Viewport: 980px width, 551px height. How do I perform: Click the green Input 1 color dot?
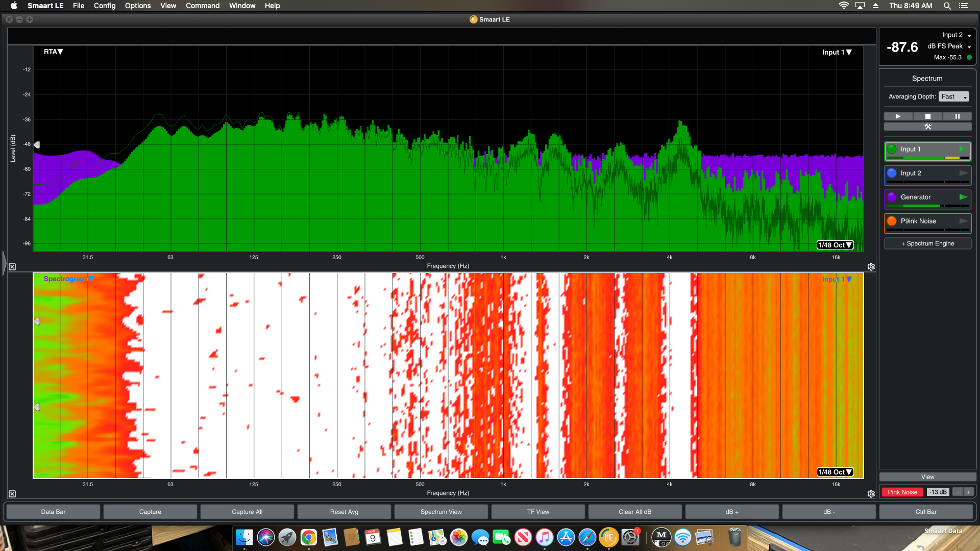892,149
